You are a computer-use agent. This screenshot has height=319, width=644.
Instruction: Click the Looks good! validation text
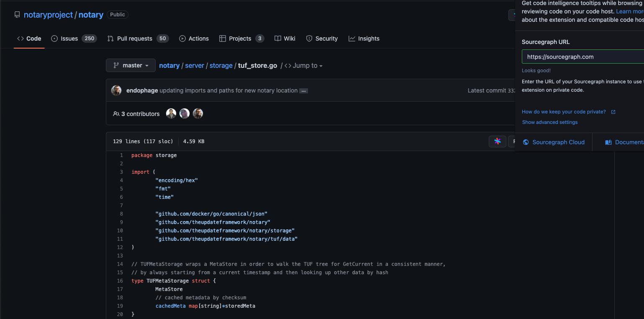pyautogui.click(x=536, y=70)
